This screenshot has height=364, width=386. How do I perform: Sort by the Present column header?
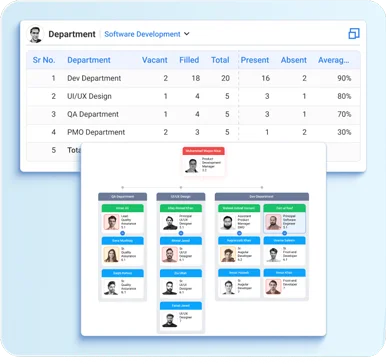pos(255,60)
